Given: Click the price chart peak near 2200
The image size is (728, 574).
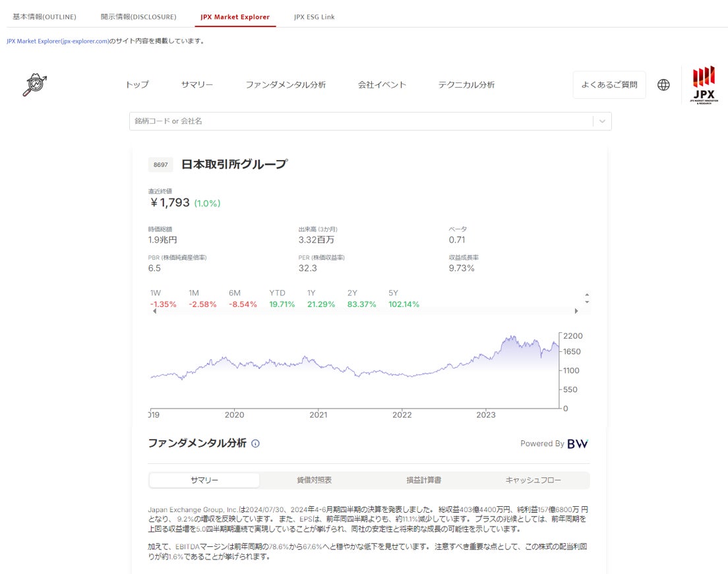Looking at the screenshot, I should pos(510,337).
